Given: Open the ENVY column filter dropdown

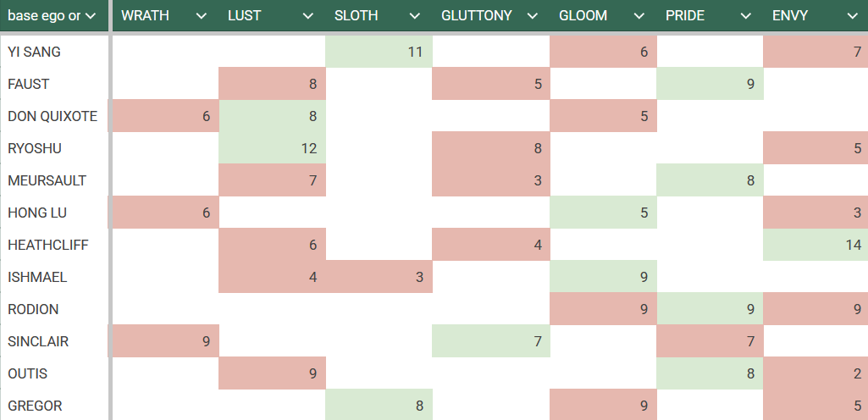Looking at the screenshot, I should [x=853, y=16].
